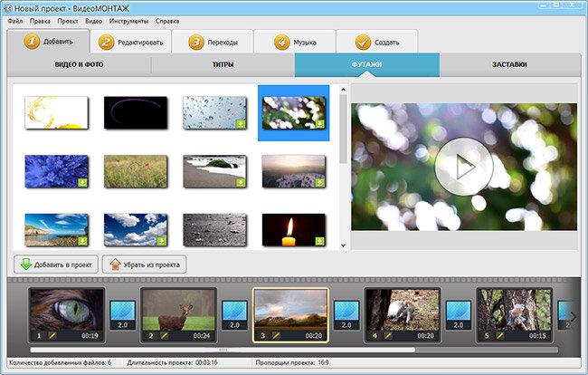
Task: Open step 4 Музыка tab
Action: (x=295, y=42)
